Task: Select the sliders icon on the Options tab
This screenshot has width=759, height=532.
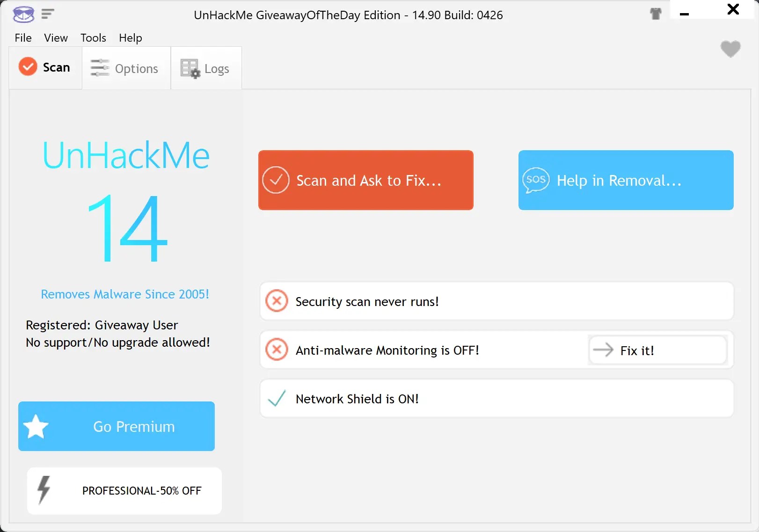Action: (x=100, y=68)
